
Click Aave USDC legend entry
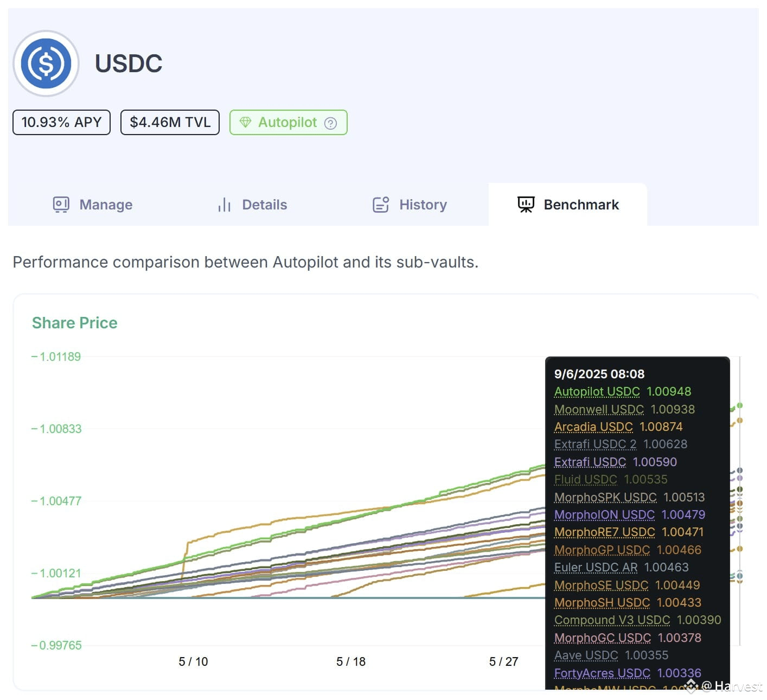tap(586, 656)
